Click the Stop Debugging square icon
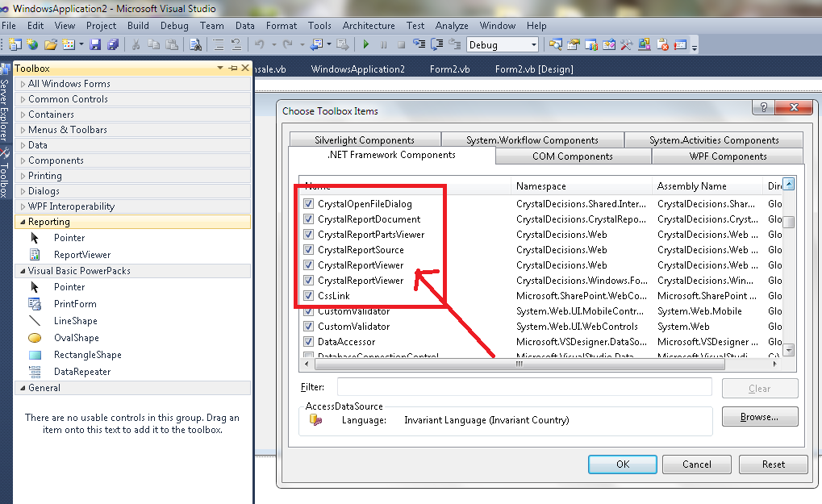 point(402,45)
